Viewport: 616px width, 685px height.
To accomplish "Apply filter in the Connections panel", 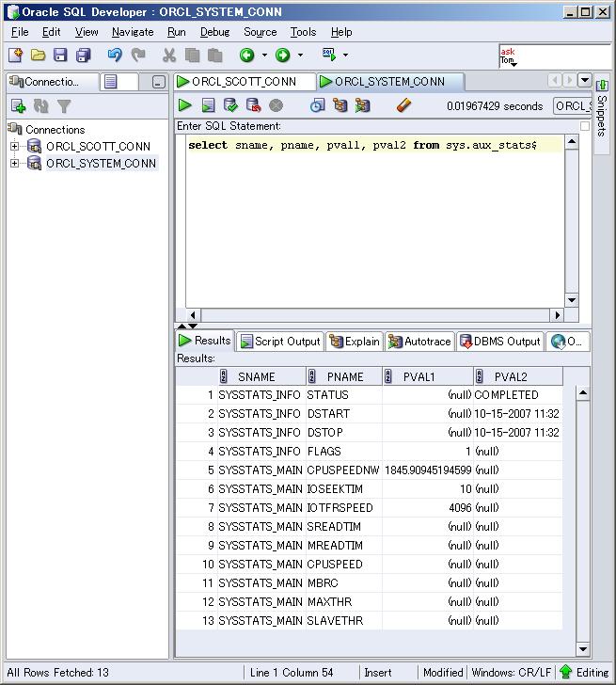I will click(64, 106).
